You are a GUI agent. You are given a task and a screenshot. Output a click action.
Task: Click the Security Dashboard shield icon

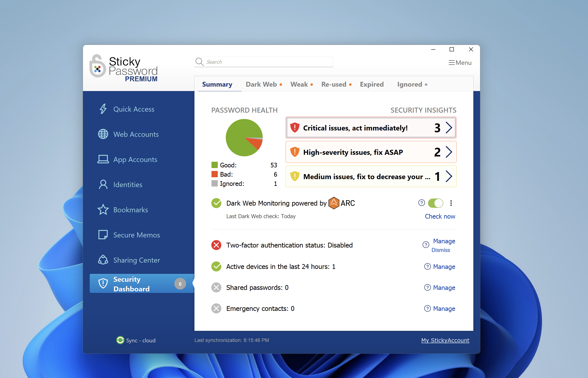tap(103, 283)
